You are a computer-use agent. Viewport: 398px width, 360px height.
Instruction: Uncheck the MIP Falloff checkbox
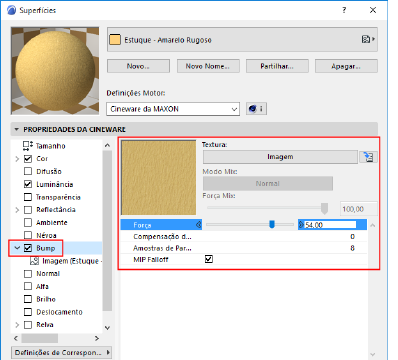209,259
